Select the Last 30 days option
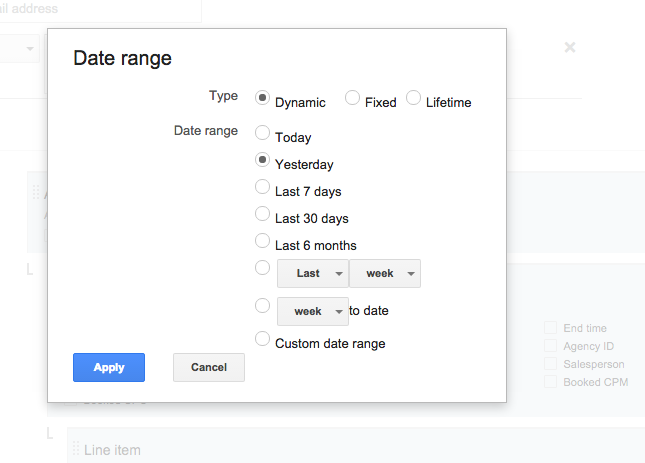 [262, 214]
